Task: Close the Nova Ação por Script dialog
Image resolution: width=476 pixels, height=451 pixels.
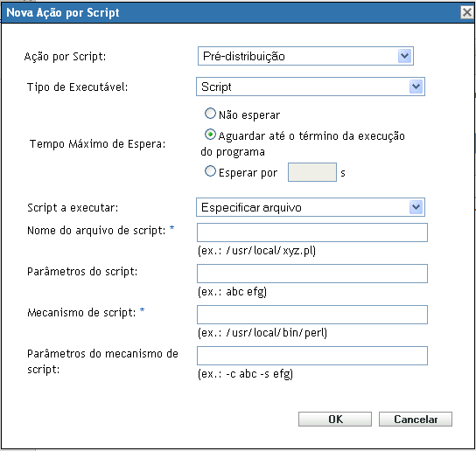Action: (x=467, y=12)
